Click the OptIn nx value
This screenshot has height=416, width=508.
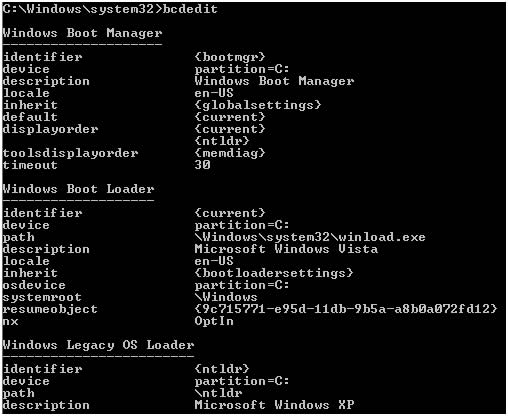point(214,321)
